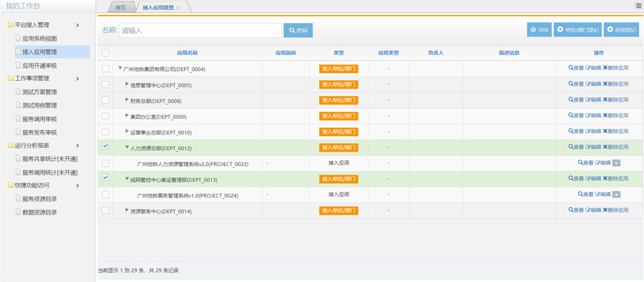Delete the 运营事业总部(DEPT_0010) entry via 删除应用
The width and height of the screenshot is (644, 282).
coord(615,131)
